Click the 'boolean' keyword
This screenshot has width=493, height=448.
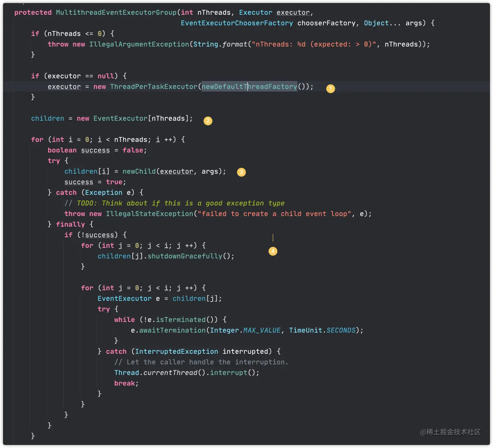pos(62,150)
